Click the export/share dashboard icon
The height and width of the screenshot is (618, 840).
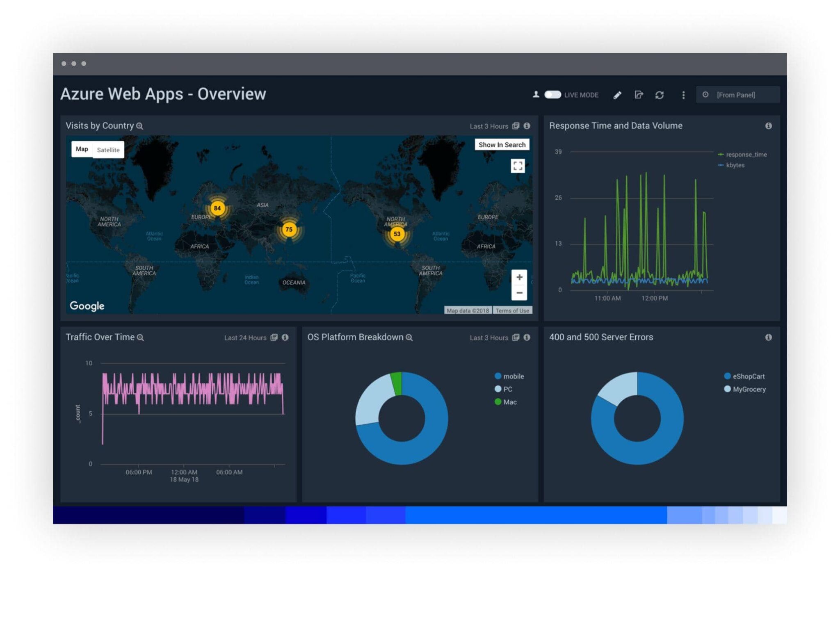click(x=638, y=95)
